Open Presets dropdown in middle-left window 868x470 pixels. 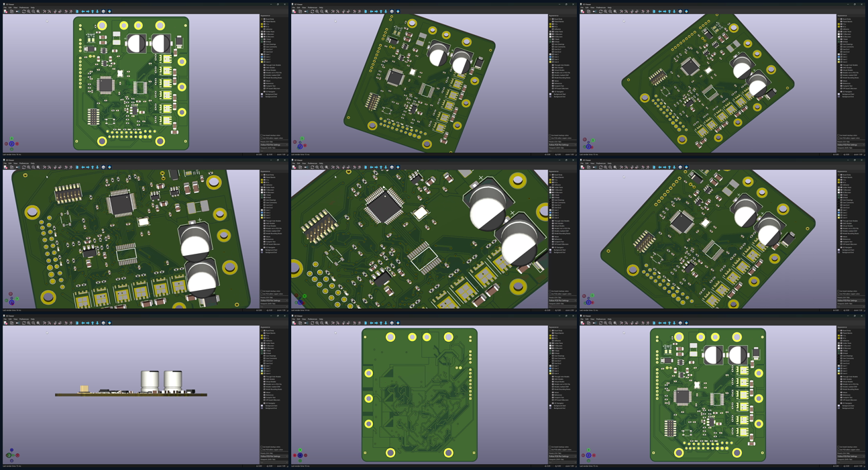274,300
